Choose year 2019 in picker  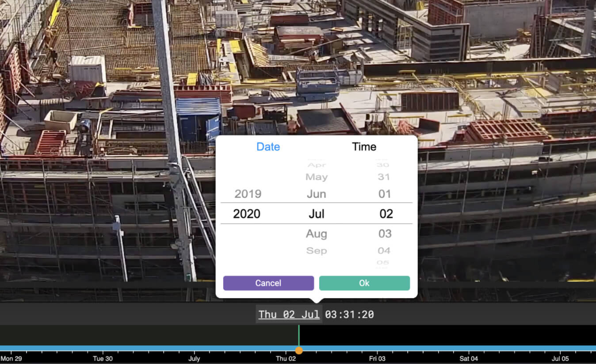coord(248,194)
